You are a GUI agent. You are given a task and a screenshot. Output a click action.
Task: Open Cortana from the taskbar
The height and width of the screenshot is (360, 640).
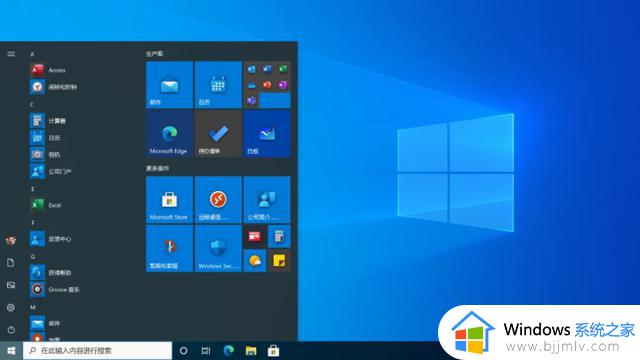click(x=184, y=351)
